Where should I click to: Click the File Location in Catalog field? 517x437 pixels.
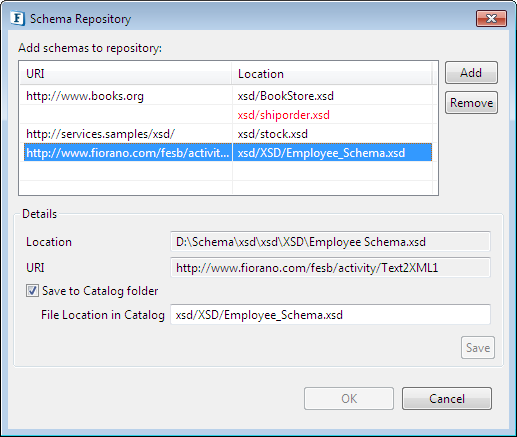pos(330,315)
